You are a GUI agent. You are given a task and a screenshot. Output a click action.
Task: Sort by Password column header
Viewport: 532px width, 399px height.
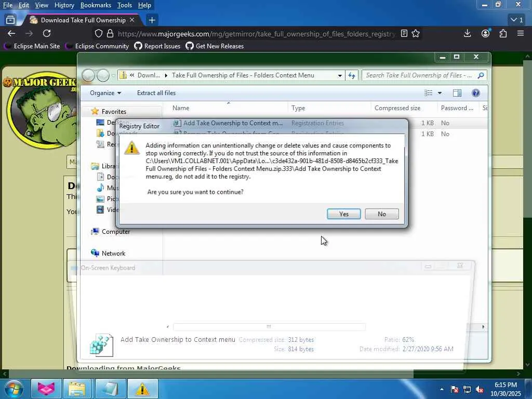pos(458,108)
